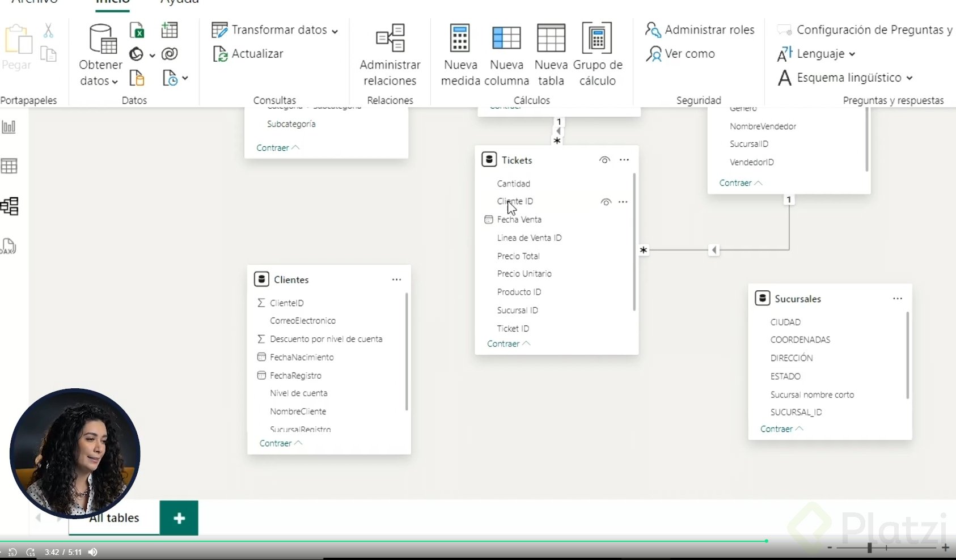Collapse the Sucursales table with Contraer
The image size is (956, 560).
pyautogui.click(x=782, y=429)
